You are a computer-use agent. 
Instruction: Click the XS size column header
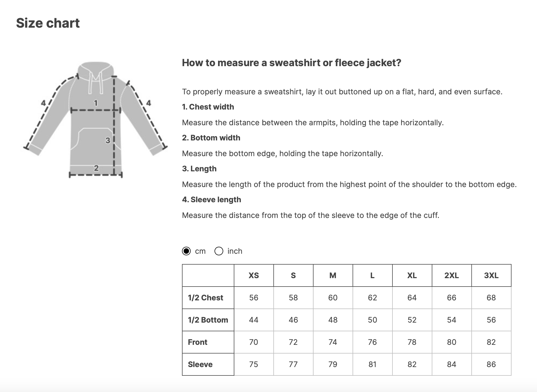[254, 275]
